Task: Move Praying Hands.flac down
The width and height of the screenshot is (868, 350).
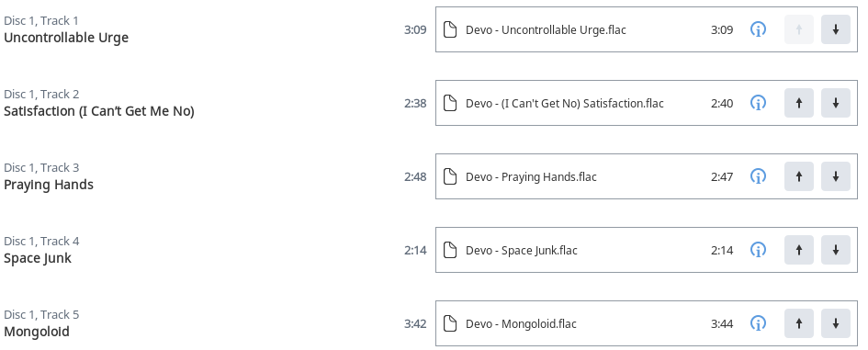Action: [x=835, y=176]
